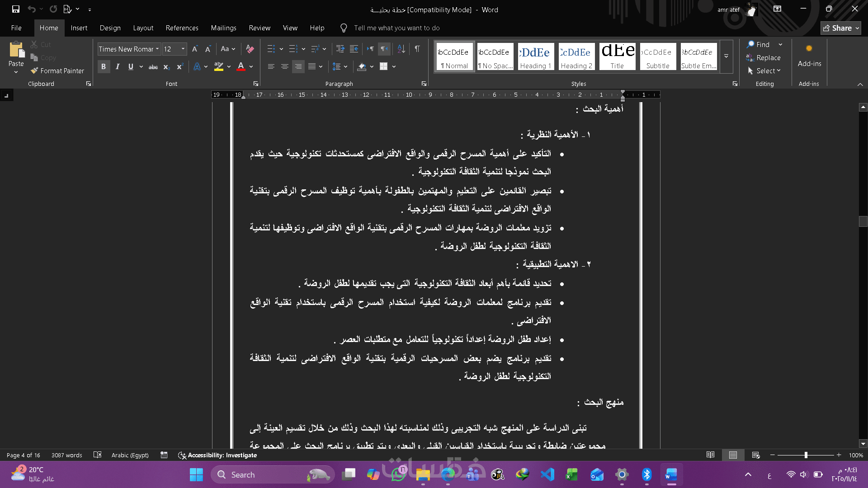868x488 pixels.
Task: Switch to Read Mode view in status bar
Action: [710, 455]
